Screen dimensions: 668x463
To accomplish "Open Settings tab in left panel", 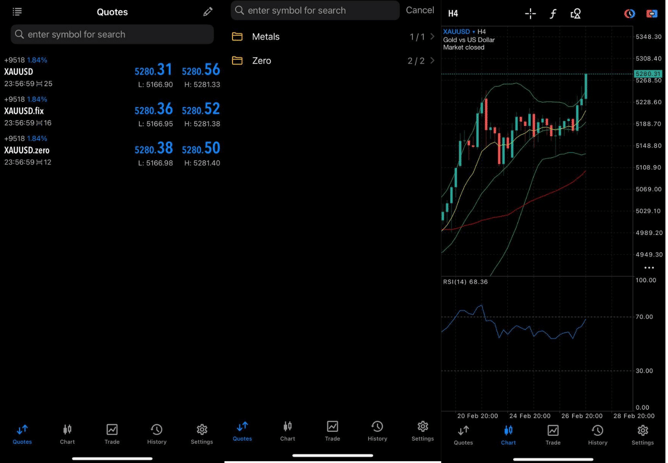I will (202, 434).
